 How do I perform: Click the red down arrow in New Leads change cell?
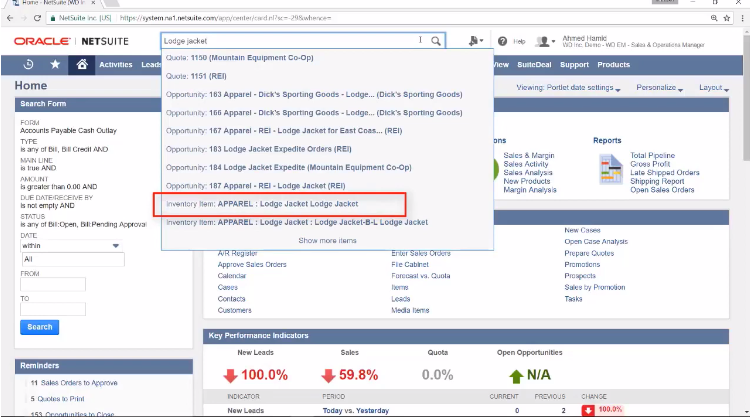click(588, 410)
